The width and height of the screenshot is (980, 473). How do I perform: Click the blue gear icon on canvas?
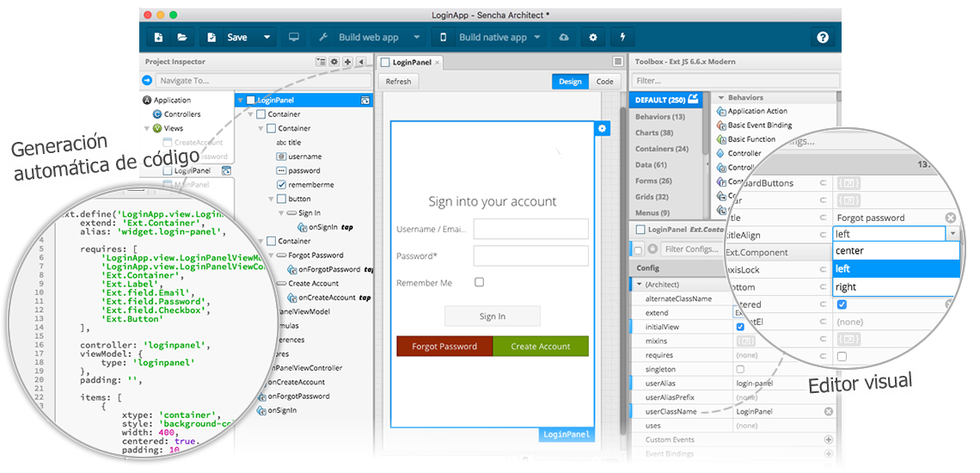click(602, 128)
